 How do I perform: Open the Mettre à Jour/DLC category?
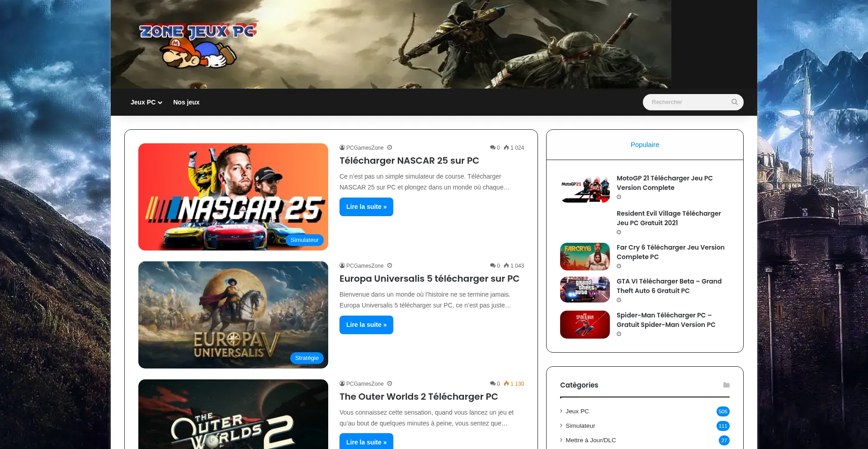pyautogui.click(x=590, y=440)
